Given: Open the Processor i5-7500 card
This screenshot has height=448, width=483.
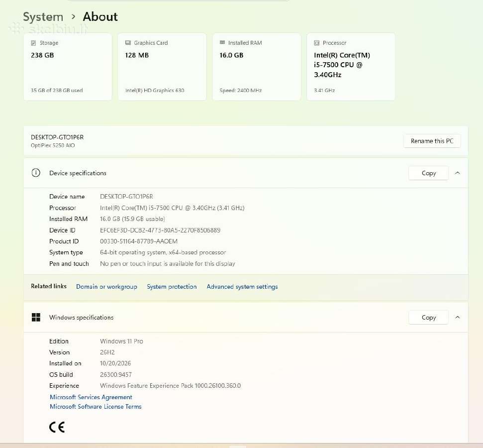Looking at the screenshot, I should tap(351, 67).
